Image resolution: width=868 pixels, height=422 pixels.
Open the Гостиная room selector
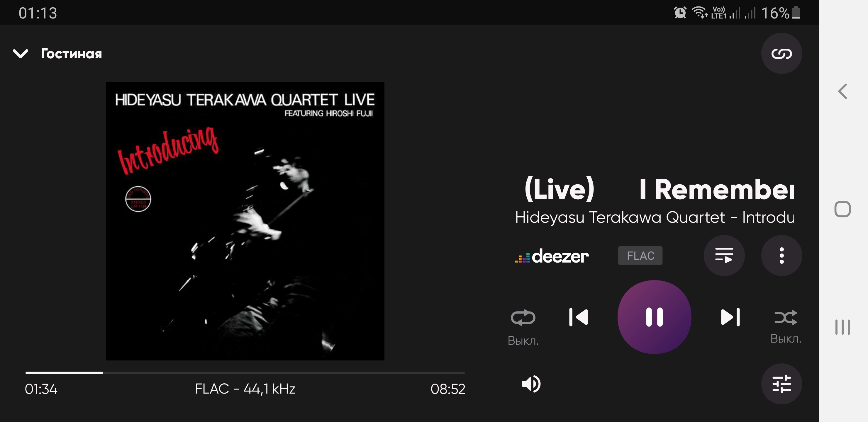(x=72, y=54)
